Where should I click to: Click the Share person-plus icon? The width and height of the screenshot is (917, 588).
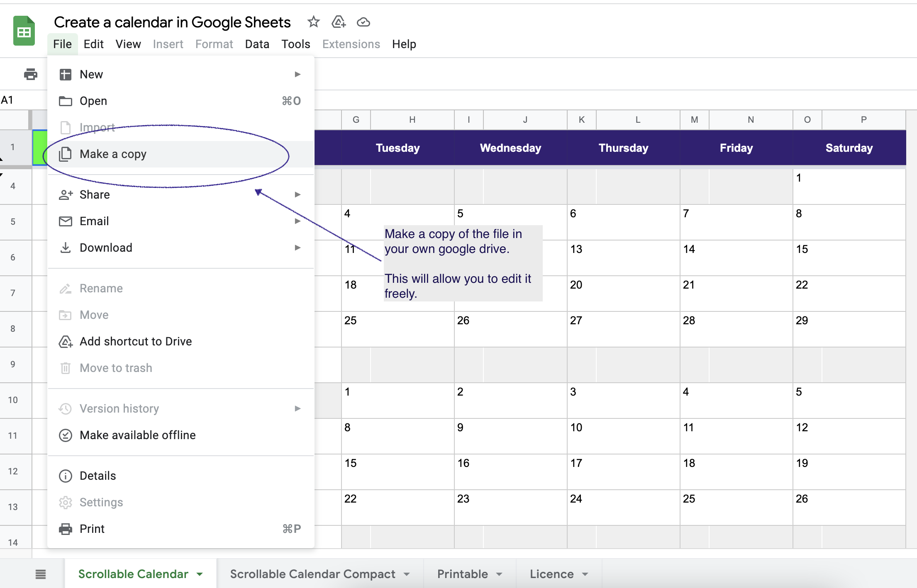[x=66, y=195]
